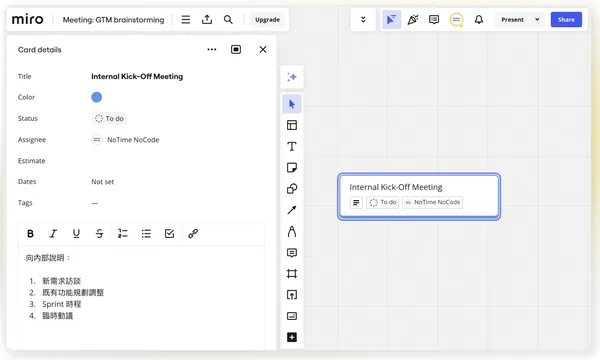Toggle the checklist formatting button
This screenshot has width=600, height=360.
[x=170, y=233]
